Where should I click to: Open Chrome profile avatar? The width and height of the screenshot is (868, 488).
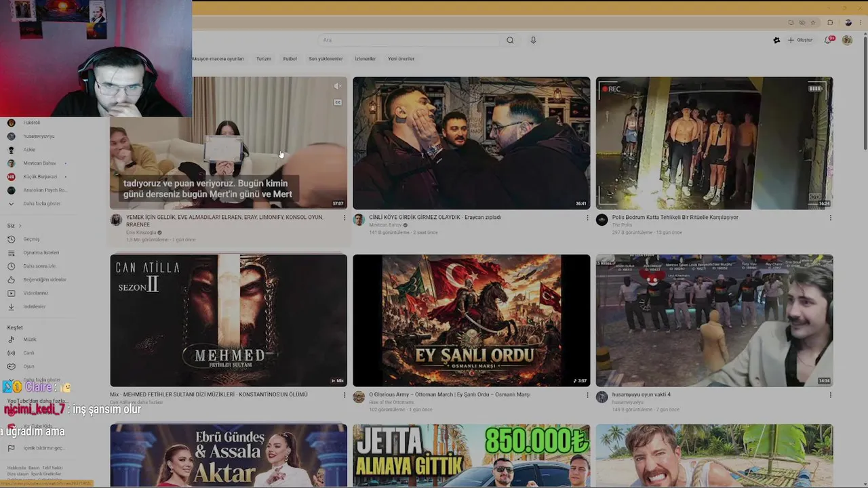click(x=848, y=22)
